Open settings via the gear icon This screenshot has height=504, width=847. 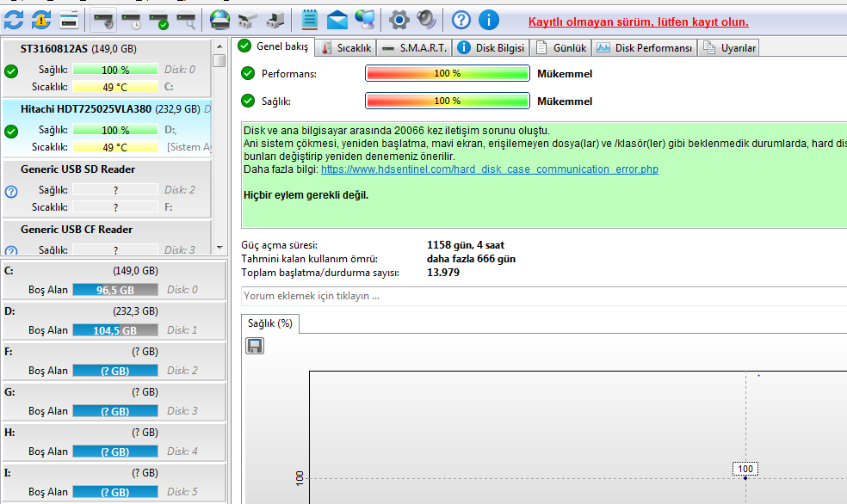pos(399,21)
